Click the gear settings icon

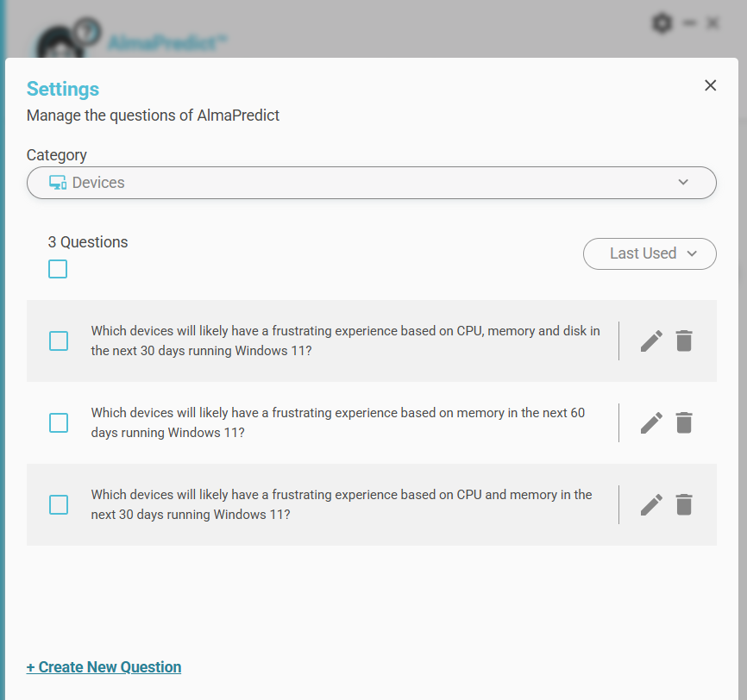click(662, 23)
